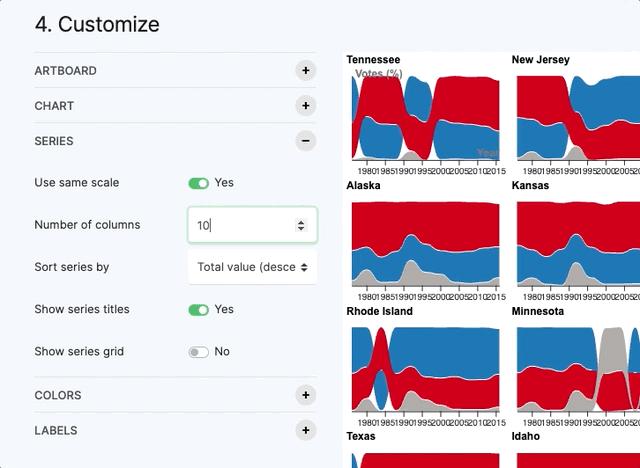Disable the Show series titles switch
The width and height of the screenshot is (640, 468).
point(198,310)
